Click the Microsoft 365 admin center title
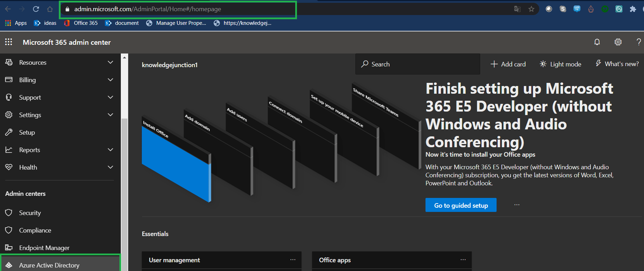This screenshot has height=271, width=644. pos(67,42)
